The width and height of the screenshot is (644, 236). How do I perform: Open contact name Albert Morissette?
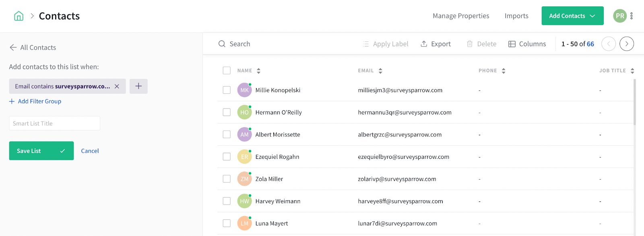click(x=278, y=135)
